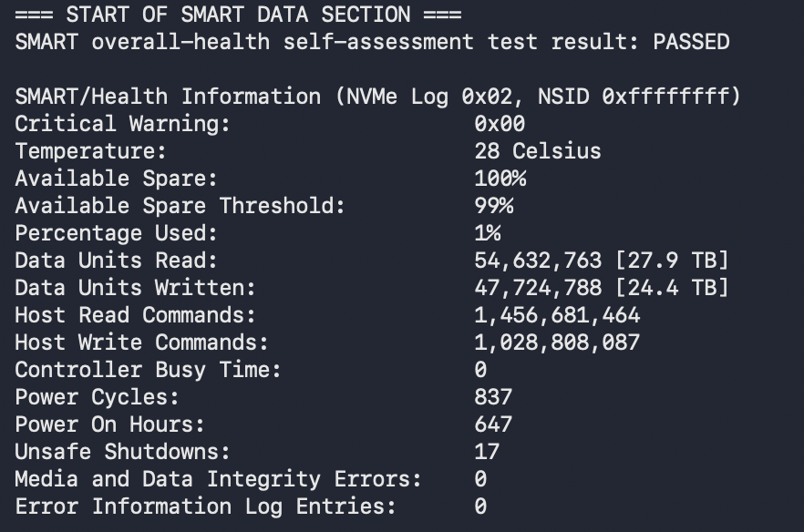The image size is (804, 532).
Task: Click the Media and Data Integrity Errors label
Action: click(x=218, y=479)
